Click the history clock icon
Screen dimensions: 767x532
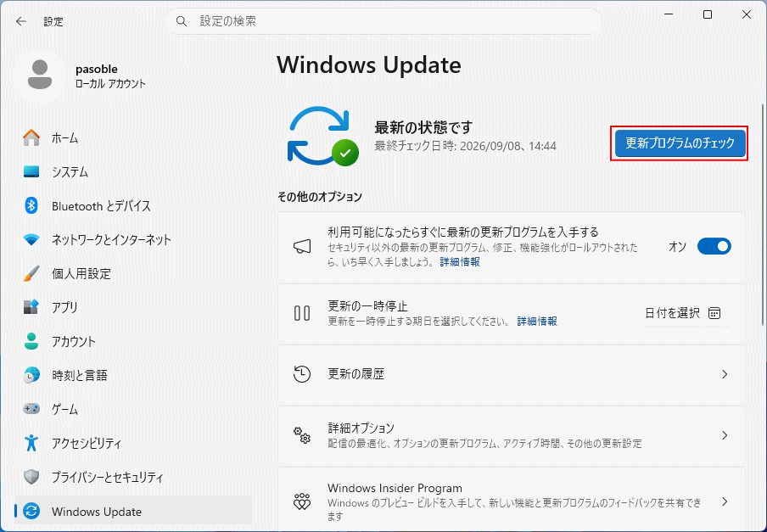click(x=302, y=374)
